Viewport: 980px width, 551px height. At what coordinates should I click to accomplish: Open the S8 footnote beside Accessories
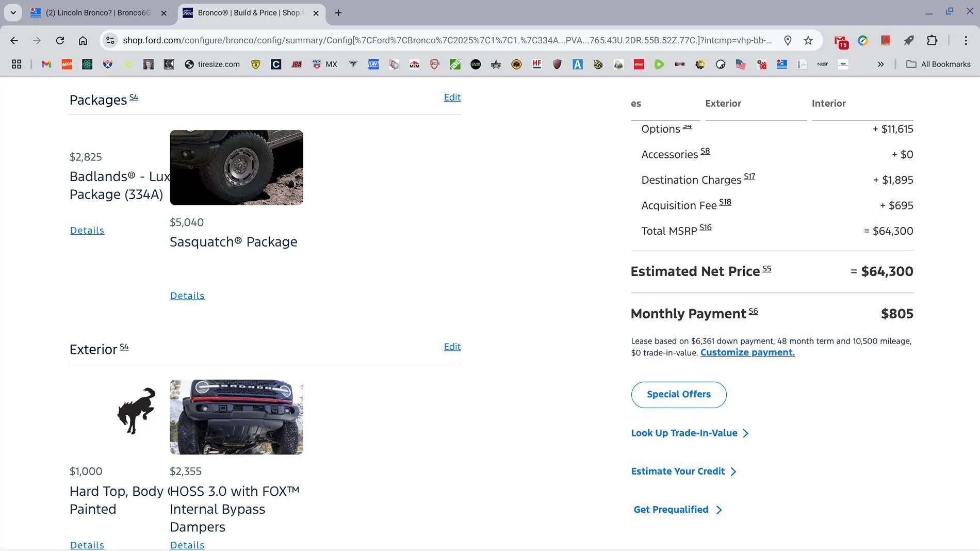click(x=705, y=151)
